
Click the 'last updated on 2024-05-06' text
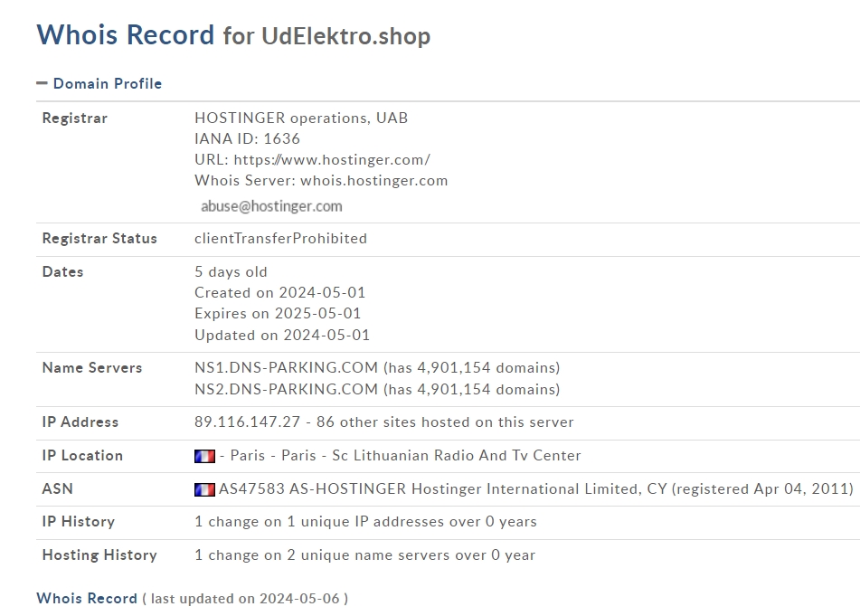click(245, 599)
